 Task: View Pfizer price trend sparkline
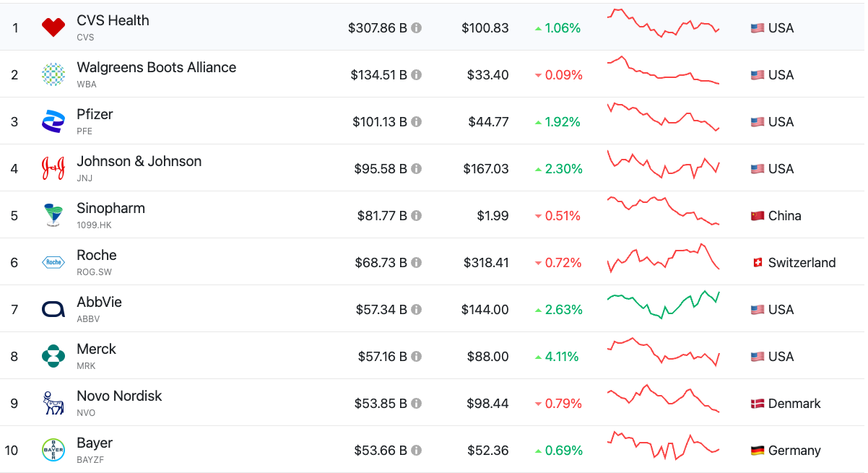point(663,117)
